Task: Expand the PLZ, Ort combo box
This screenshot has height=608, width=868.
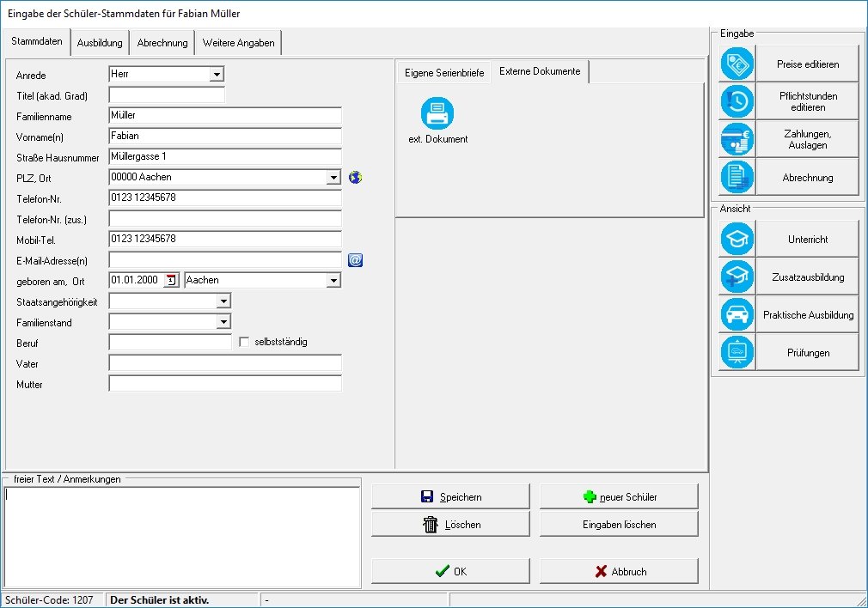Action: pos(333,178)
